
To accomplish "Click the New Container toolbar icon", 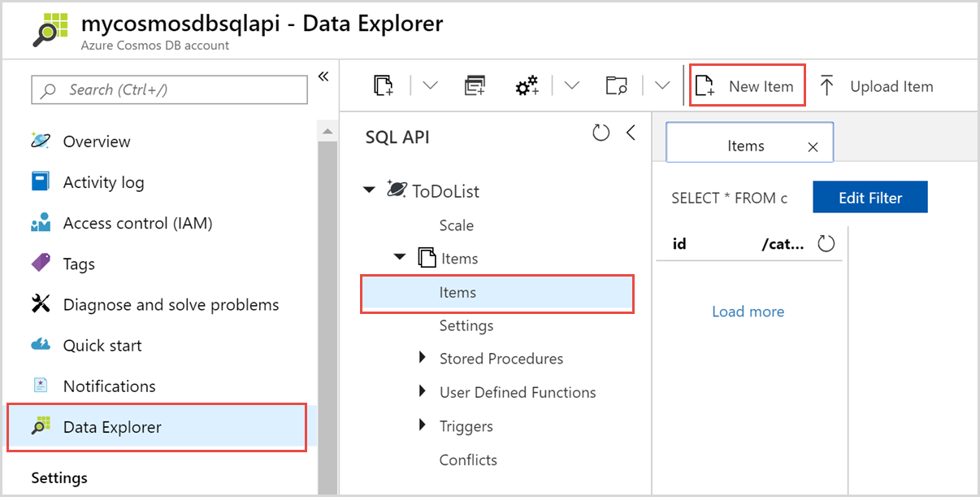I will (x=383, y=85).
